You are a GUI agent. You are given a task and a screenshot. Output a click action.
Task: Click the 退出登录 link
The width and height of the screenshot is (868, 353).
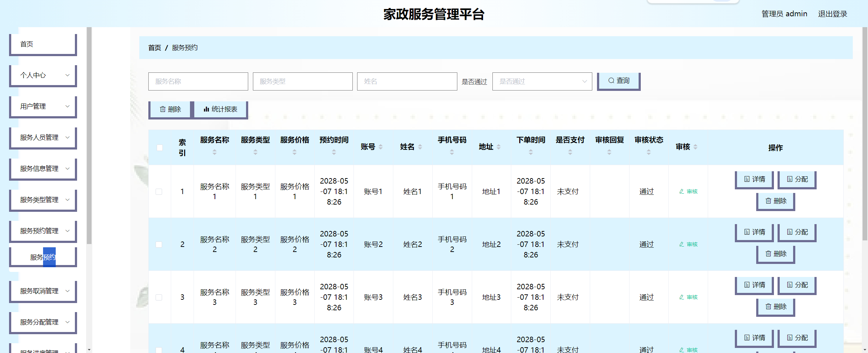[x=833, y=14]
